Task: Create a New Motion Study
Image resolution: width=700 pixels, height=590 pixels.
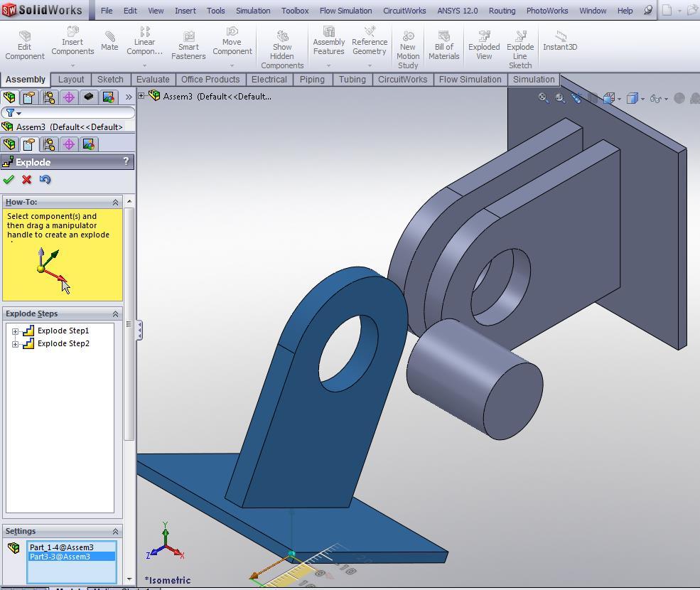Action: [408, 50]
